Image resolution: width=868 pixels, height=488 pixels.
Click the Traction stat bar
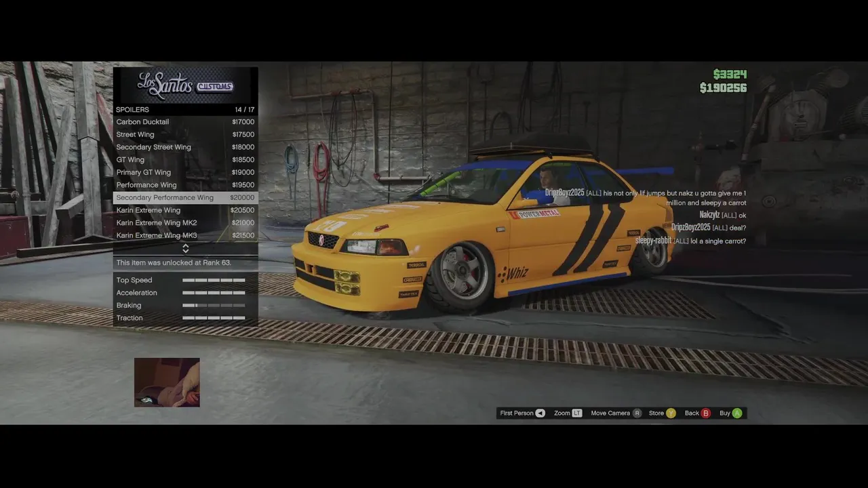(x=214, y=318)
